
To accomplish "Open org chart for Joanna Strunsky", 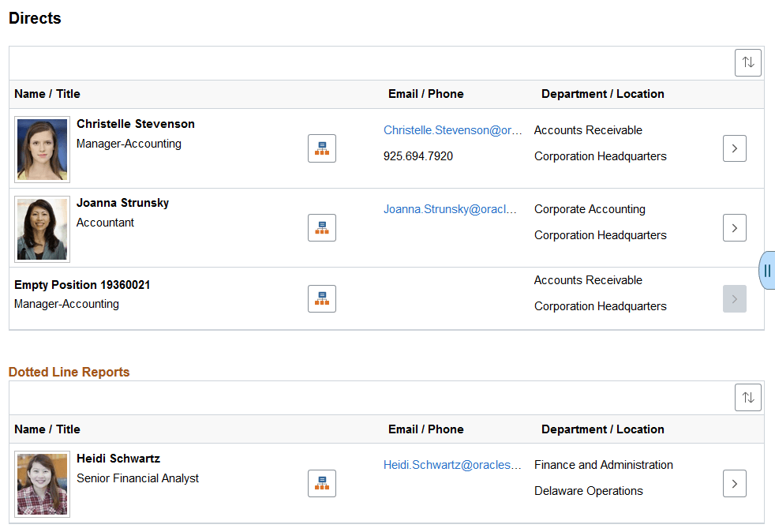I will (x=321, y=227).
